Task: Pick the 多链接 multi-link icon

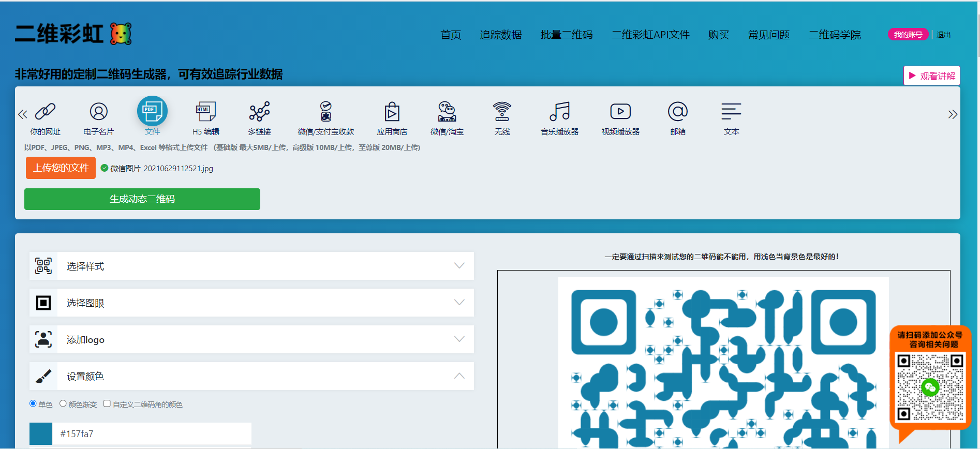Action: coord(260,111)
